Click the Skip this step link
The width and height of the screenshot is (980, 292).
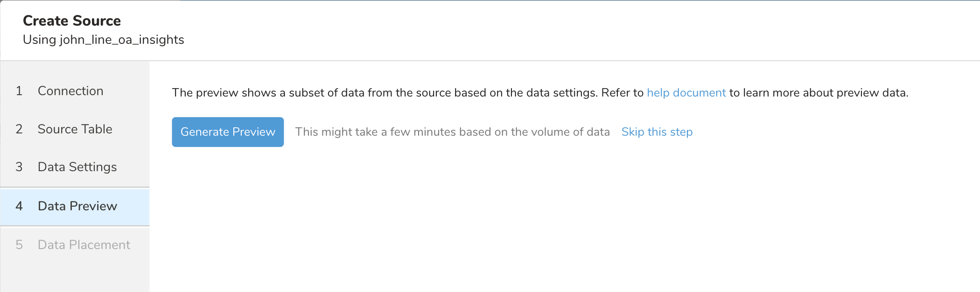coord(657,132)
